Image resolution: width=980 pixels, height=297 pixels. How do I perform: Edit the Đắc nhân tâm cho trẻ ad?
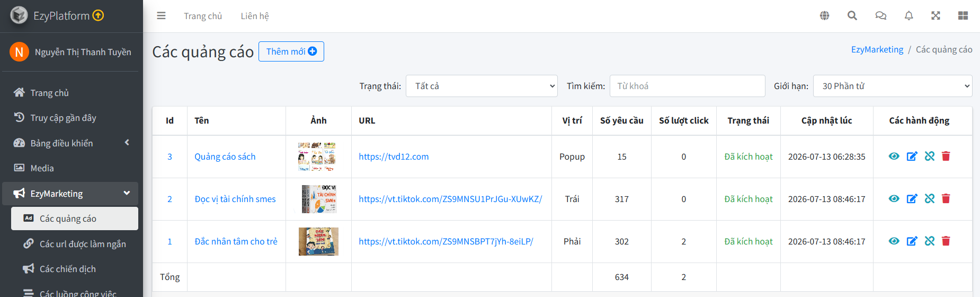coord(912,241)
